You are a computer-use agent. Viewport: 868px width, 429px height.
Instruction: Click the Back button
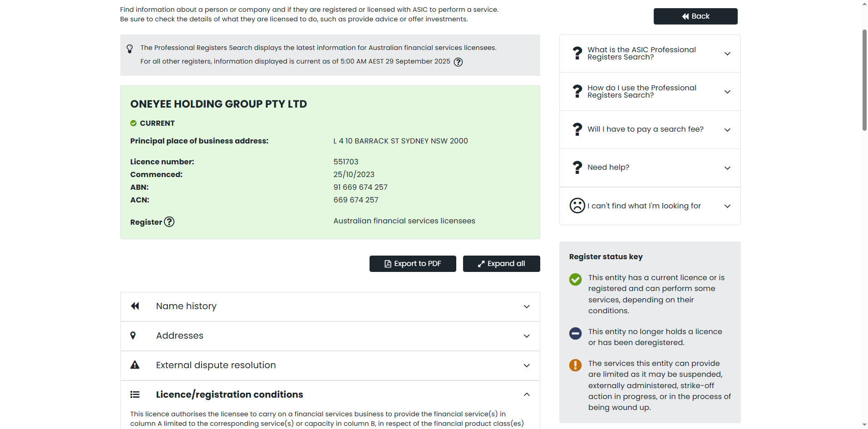pyautogui.click(x=695, y=16)
